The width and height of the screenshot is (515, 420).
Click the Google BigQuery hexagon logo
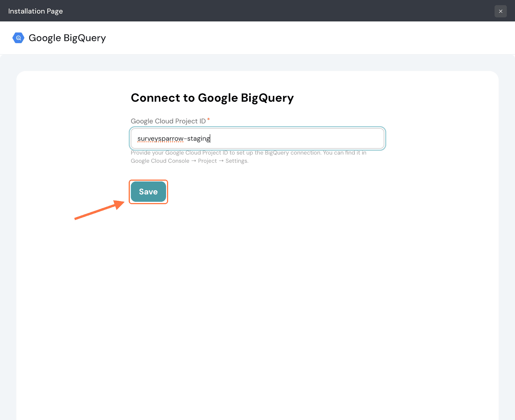pyautogui.click(x=18, y=38)
